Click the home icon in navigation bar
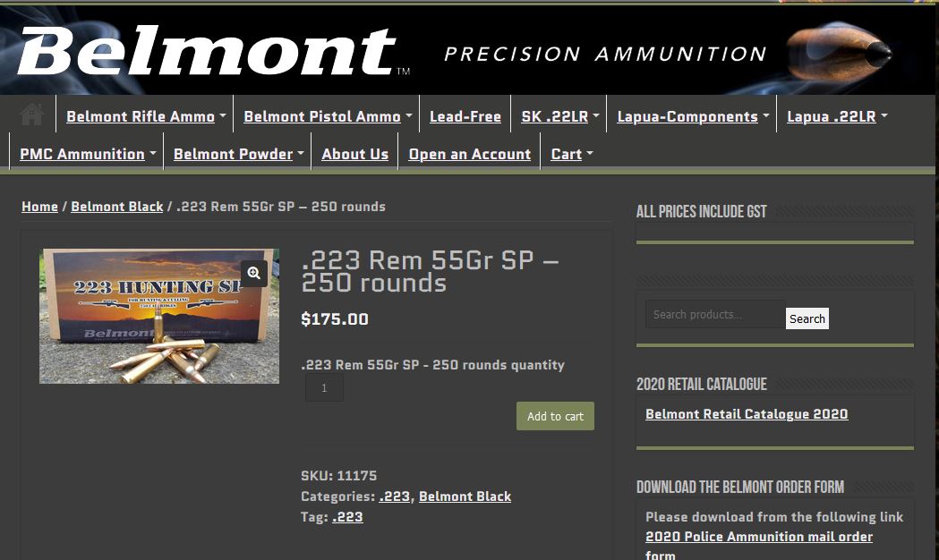This screenshot has width=939, height=560. click(x=31, y=115)
